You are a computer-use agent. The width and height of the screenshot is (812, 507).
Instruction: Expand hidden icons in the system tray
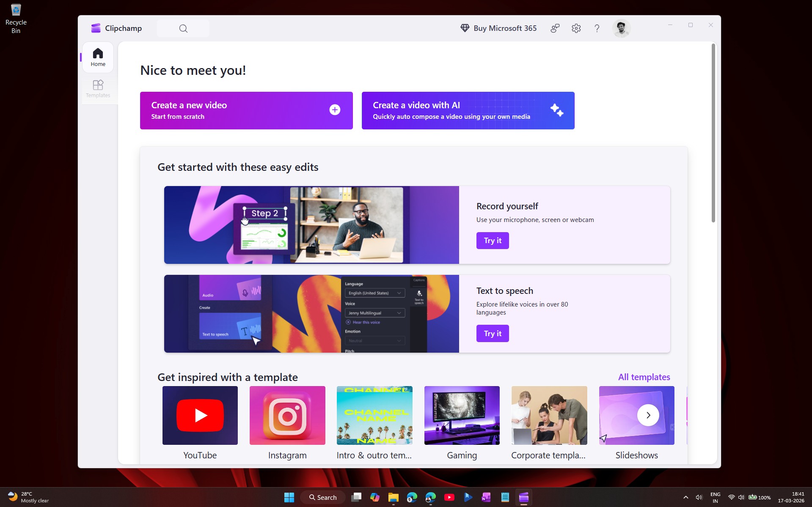(x=685, y=497)
